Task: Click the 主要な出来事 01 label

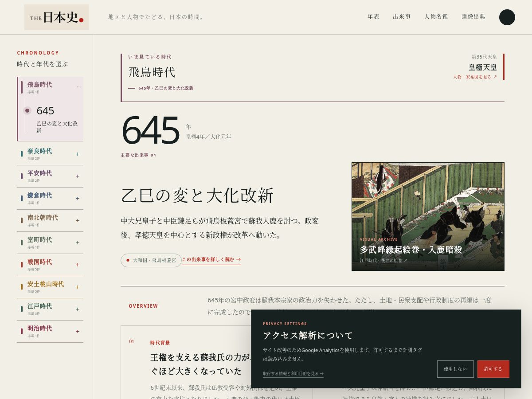Action: (x=138, y=155)
